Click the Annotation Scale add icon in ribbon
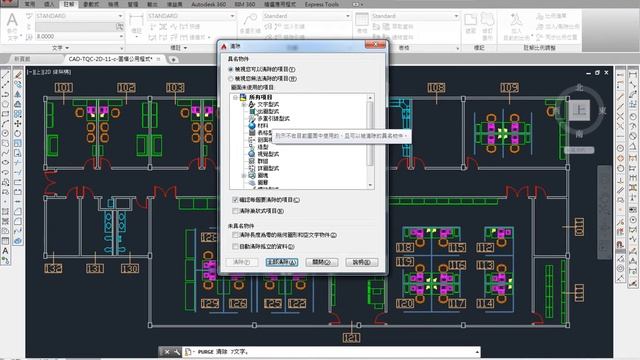Image resolution: width=640 pixels, height=360 pixels. point(516,20)
